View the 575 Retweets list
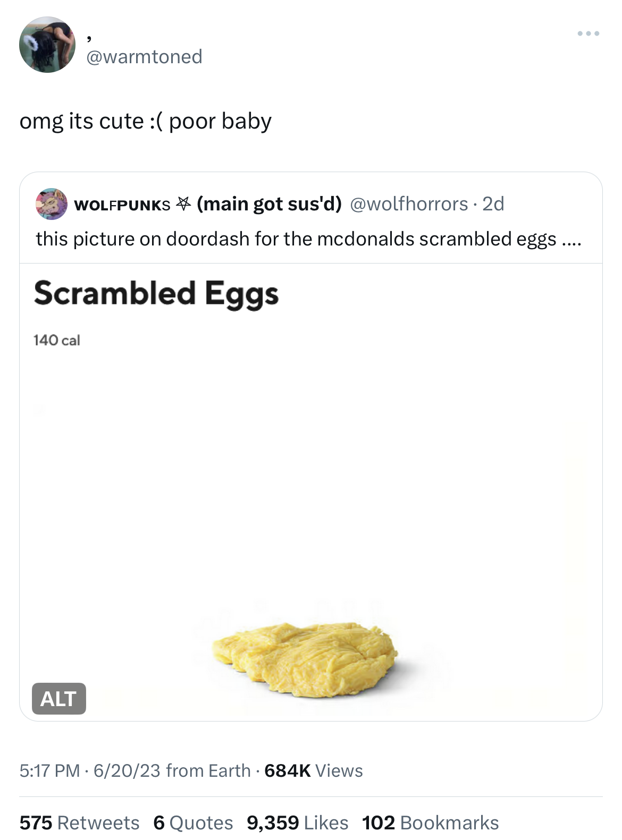Viewport: 622px width, 840px height. point(79,822)
